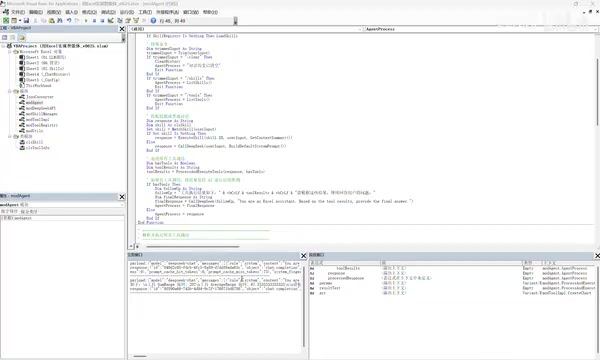
Task: Click the blue Help question mark icon
Action: point(153,21)
